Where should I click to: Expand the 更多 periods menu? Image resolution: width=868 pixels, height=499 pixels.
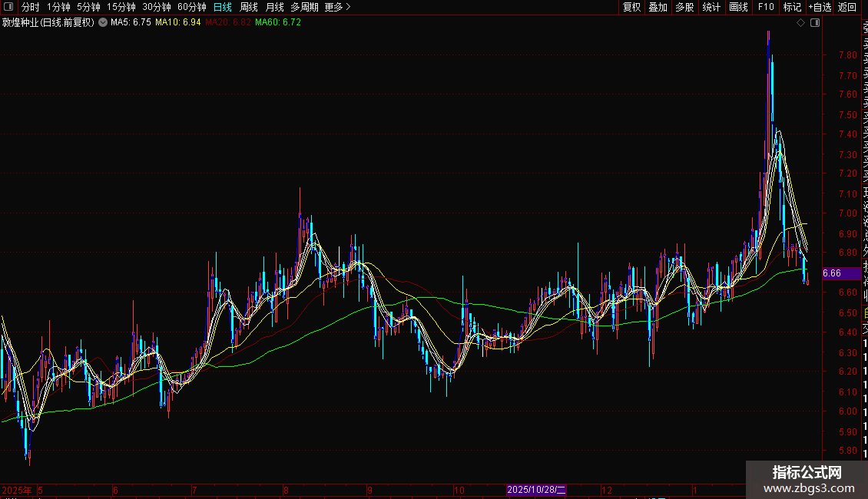pos(338,7)
